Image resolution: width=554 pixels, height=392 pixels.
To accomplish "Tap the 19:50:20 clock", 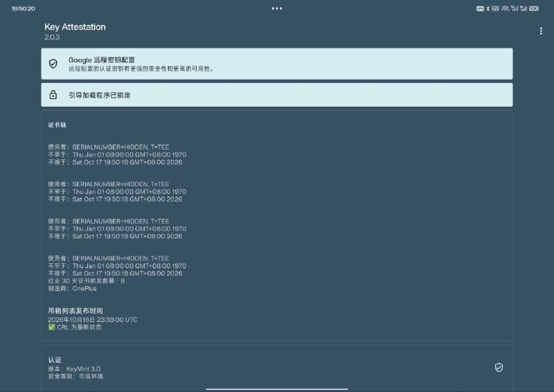I will pos(24,8).
